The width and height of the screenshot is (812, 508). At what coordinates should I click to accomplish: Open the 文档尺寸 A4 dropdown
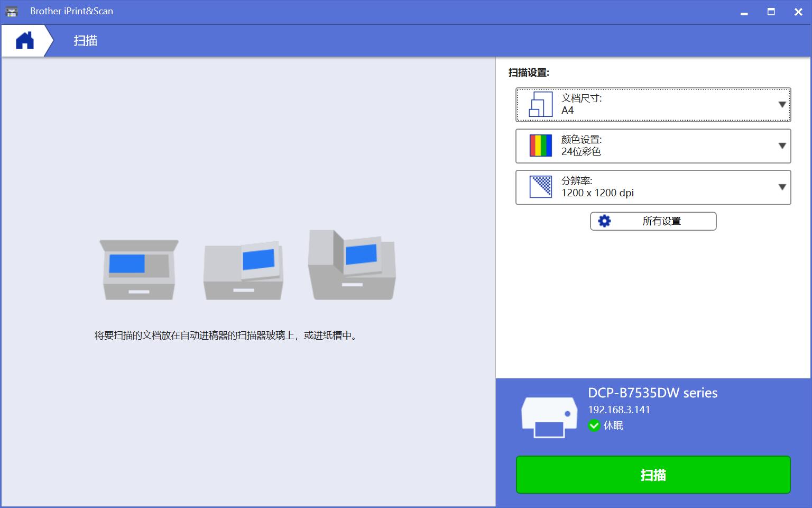pos(783,104)
